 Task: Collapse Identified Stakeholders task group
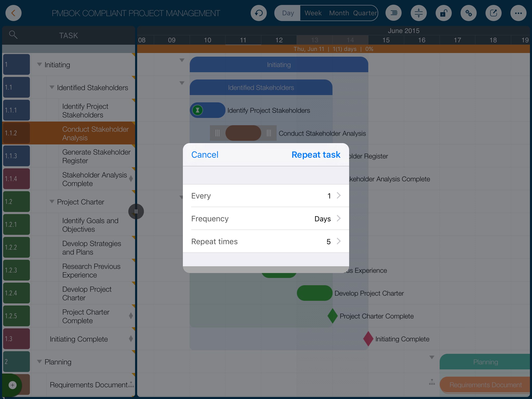pos(52,87)
